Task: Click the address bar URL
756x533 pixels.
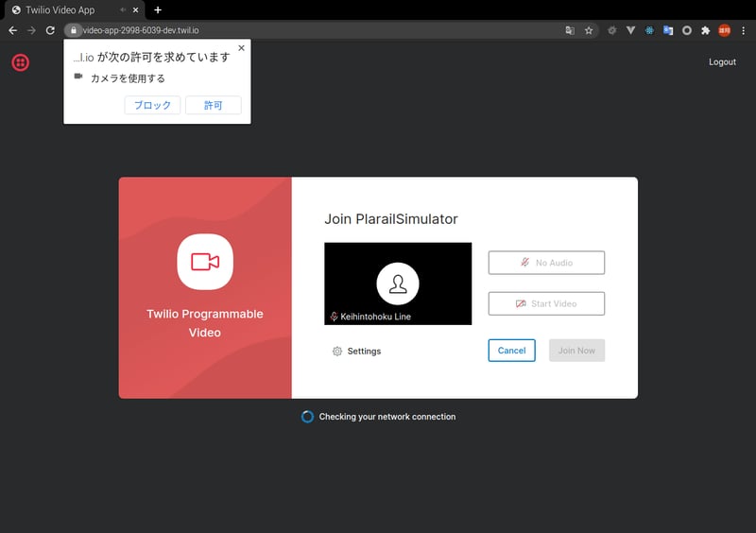Action: (x=141, y=30)
